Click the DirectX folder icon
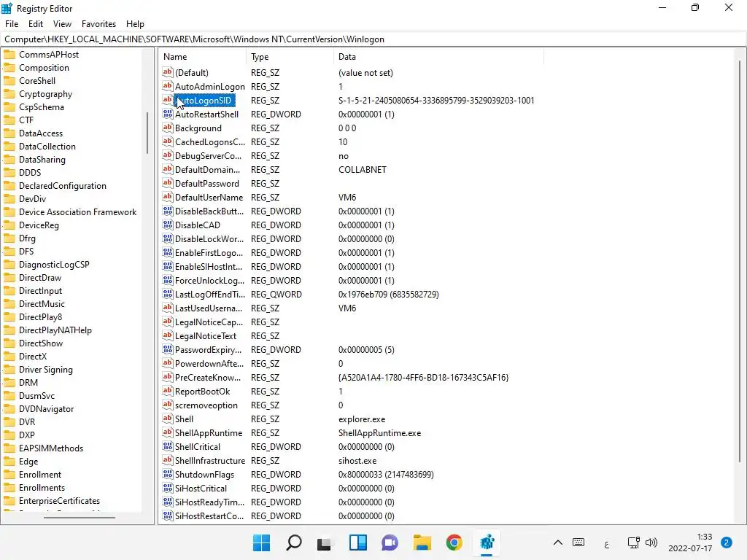 coord(9,356)
